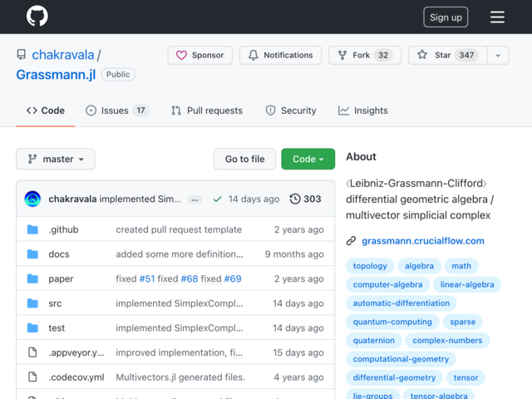Viewport: 532px width, 399px height.
Task: Select the linear-algebra topic tag
Action: coord(467,284)
